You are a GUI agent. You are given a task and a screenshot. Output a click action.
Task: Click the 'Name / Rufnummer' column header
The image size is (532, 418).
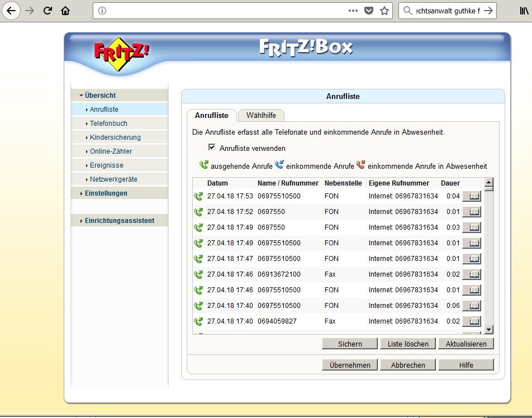(x=288, y=183)
